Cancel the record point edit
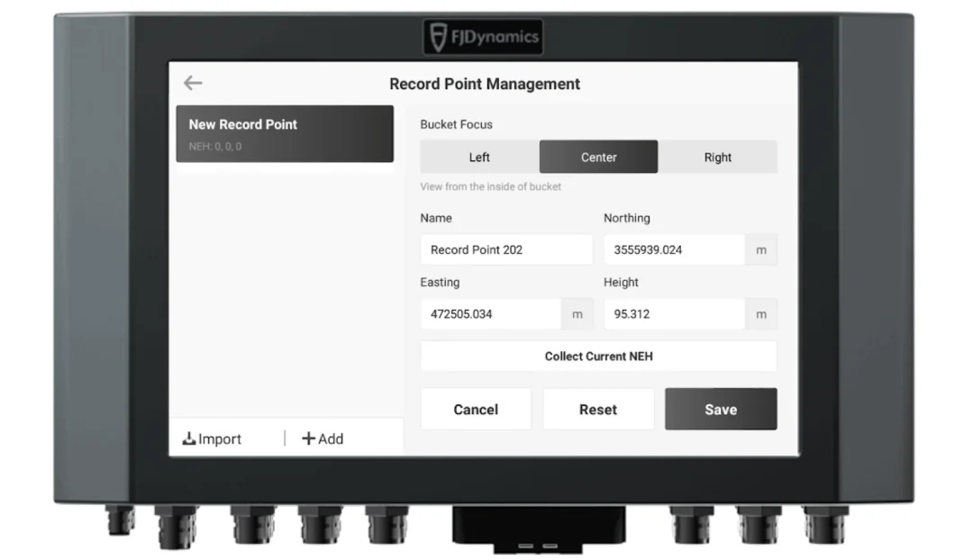This screenshot has height=560, width=973. [x=476, y=410]
